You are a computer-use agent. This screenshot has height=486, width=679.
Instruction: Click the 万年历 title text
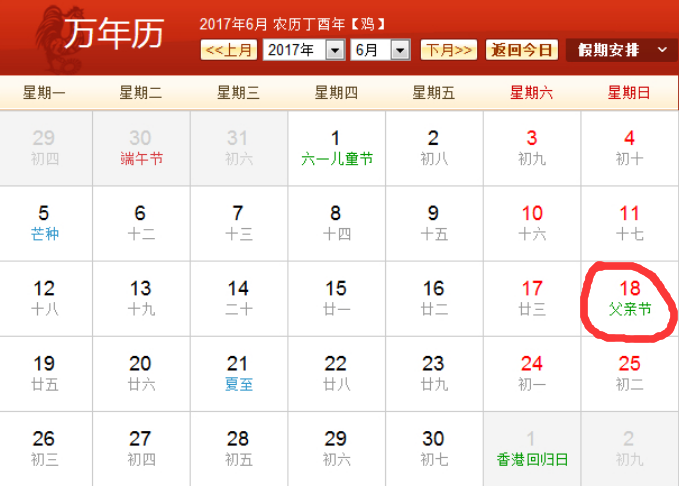(x=112, y=35)
